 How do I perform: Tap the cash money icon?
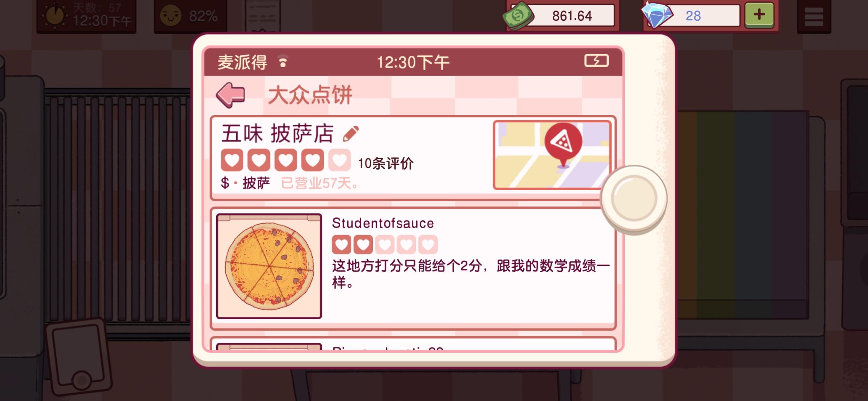tap(518, 16)
